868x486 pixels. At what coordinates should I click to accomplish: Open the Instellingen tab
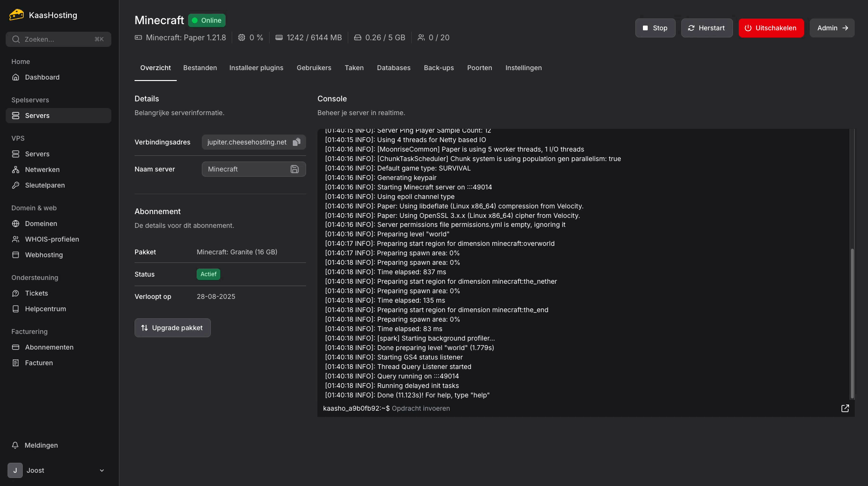(x=523, y=68)
